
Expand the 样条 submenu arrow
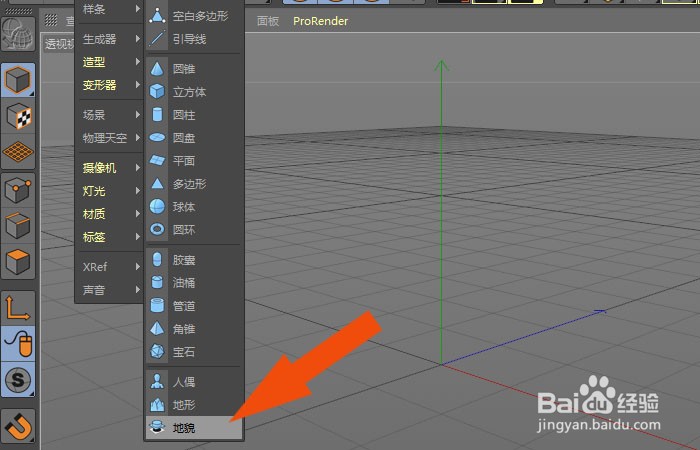coord(138,8)
